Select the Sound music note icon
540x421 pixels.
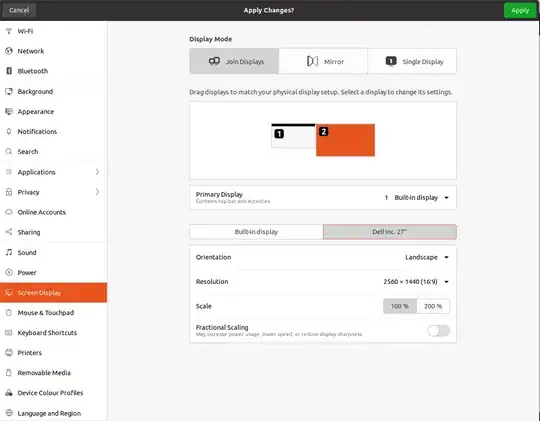(9, 252)
